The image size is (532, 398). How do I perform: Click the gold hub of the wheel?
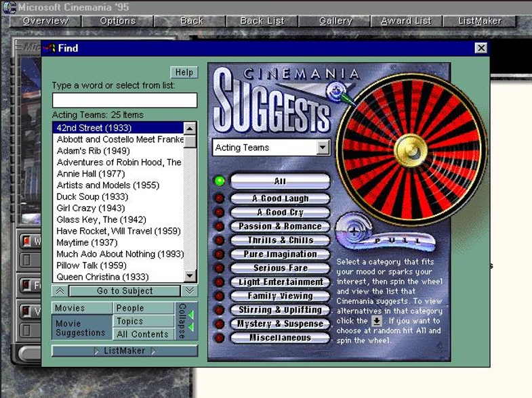tap(411, 151)
